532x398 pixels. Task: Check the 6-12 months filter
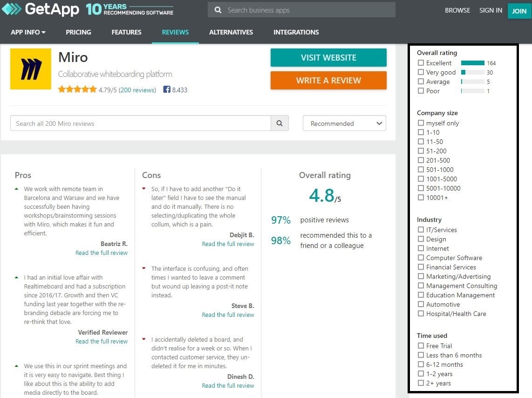tap(421, 364)
